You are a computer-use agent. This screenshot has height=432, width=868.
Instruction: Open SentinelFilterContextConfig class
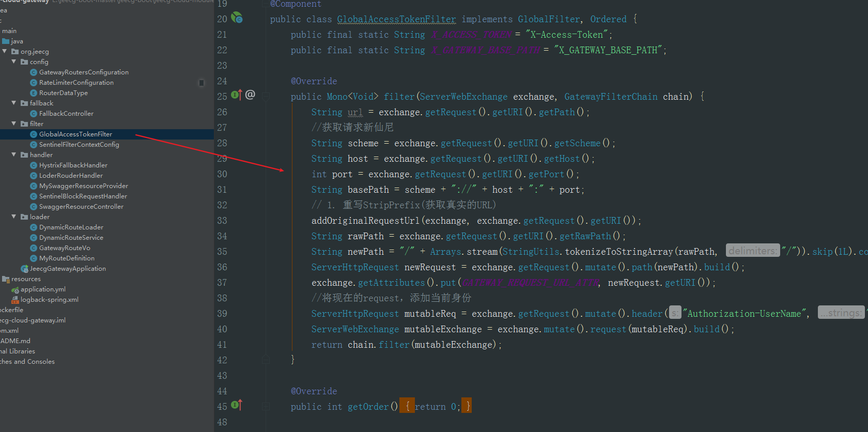(x=79, y=145)
